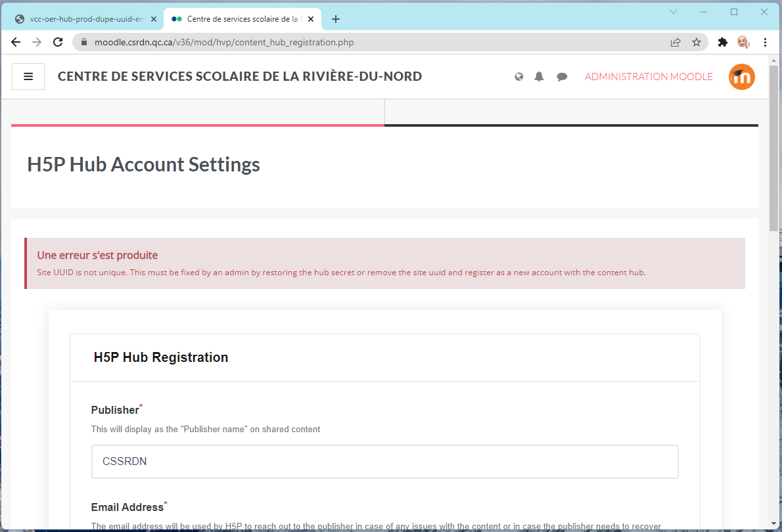Click the Publisher field label
Screen dimensions: 782x532
coord(115,410)
